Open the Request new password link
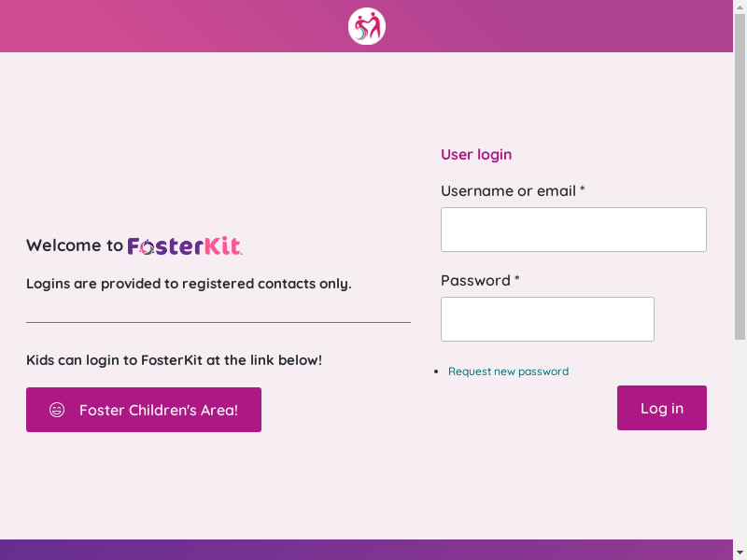Viewport: 747px width, 560px height. coord(508,371)
